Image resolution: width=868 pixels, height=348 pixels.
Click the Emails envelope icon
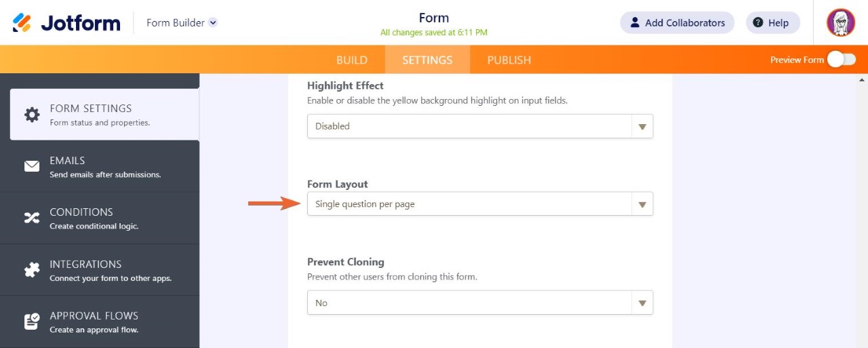point(32,166)
